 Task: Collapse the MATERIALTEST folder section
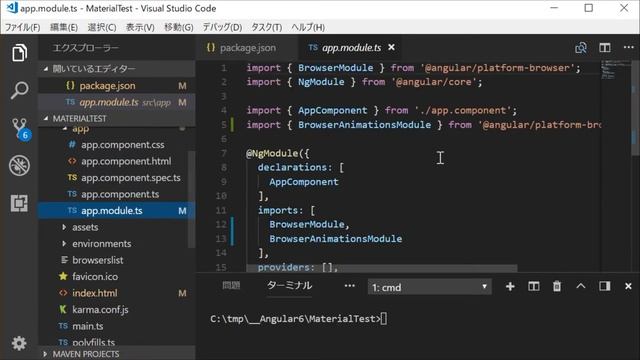[x=117, y=118]
